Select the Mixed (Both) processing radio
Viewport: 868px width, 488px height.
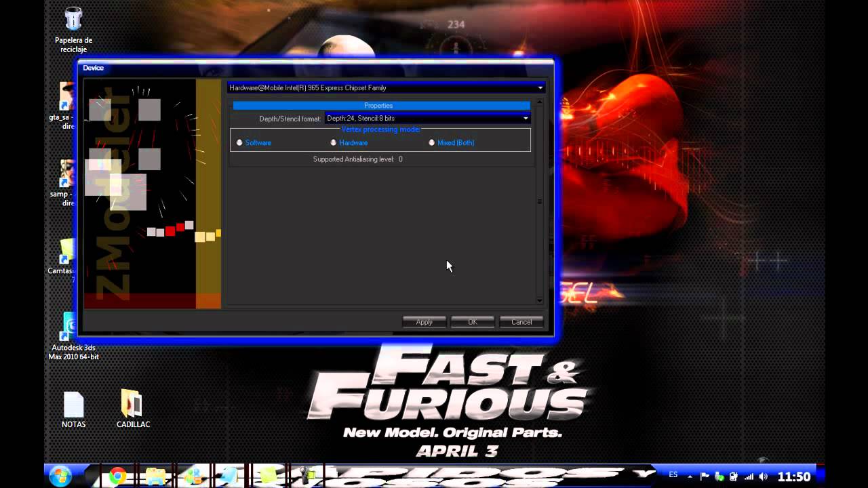pos(432,143)
